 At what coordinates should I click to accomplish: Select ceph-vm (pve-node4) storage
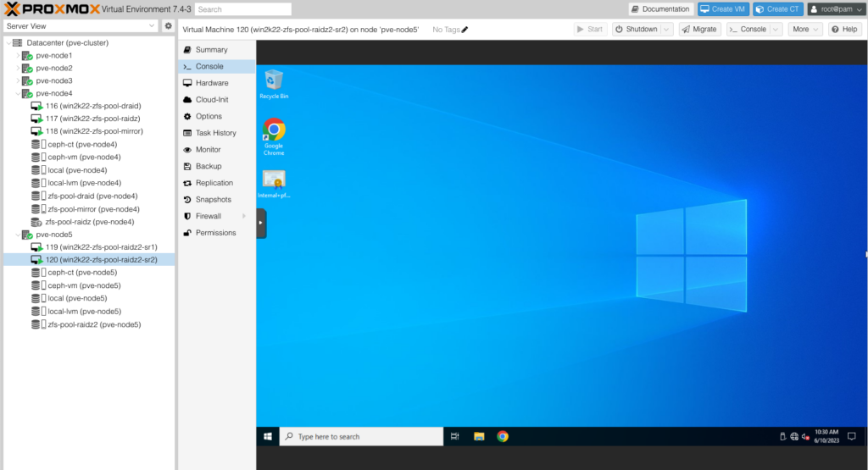(88, 157)
